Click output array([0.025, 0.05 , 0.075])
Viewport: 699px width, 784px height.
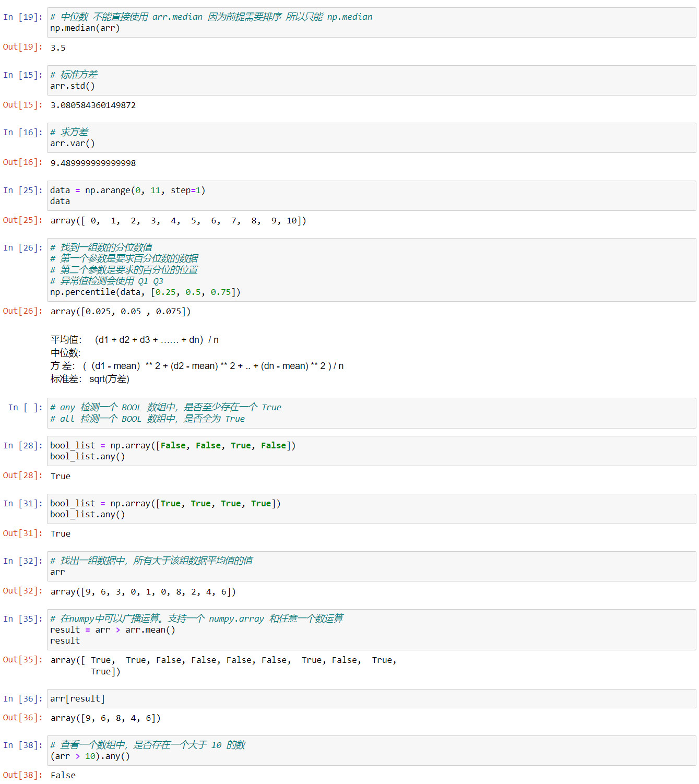tap(121, 312)
